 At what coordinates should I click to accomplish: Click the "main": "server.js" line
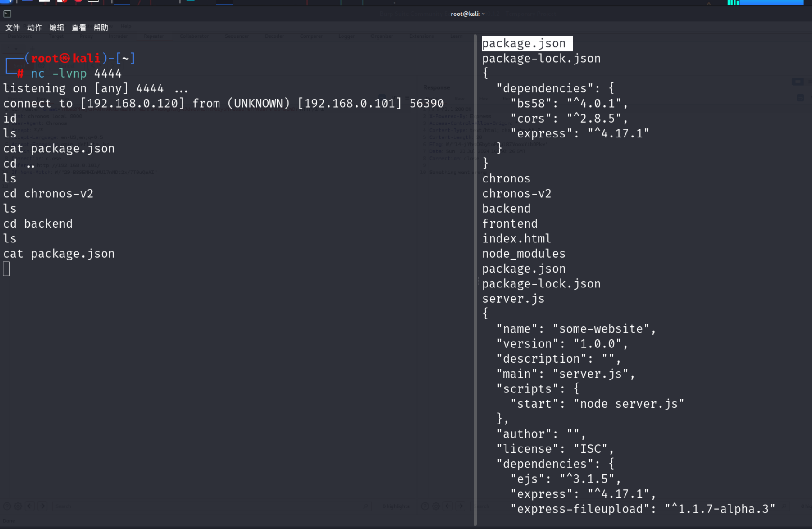coord(566,374)
